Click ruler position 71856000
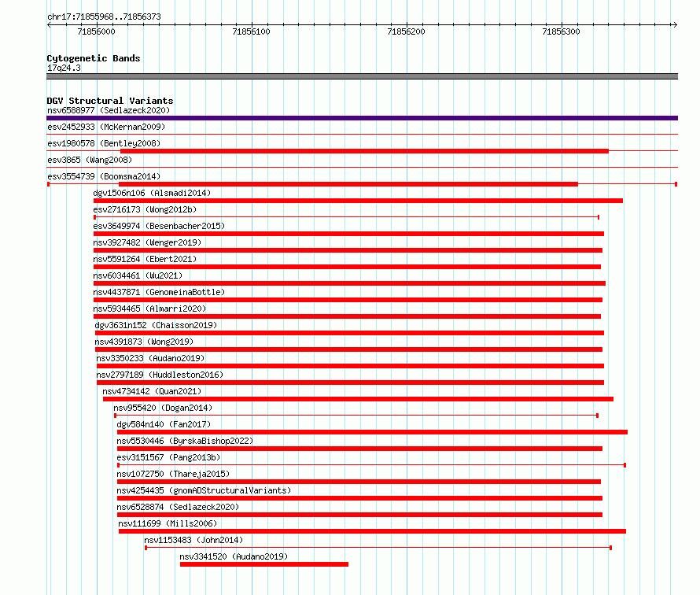Viewport: 700px width, 595px height. click(x=97, y=31)
